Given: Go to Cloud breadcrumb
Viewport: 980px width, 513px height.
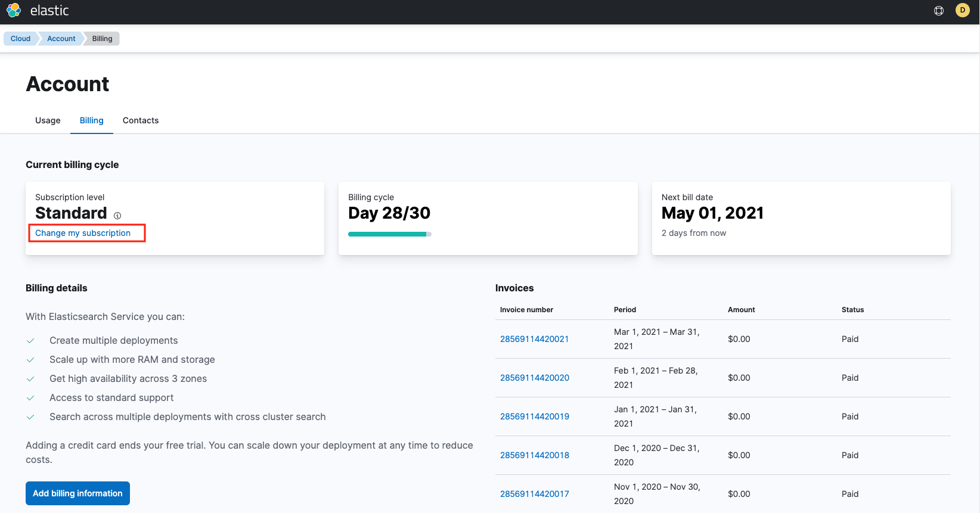Looking at the screenshot, I should [20, 39].
